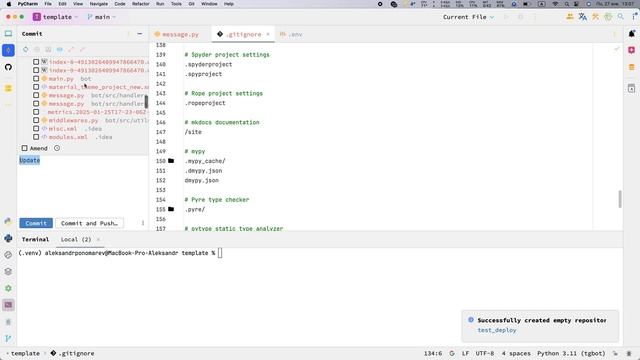Switch to the message.py editor tab
Image resolution: width=640 pixels, height=360 pixels.
[x=177, y=34]
